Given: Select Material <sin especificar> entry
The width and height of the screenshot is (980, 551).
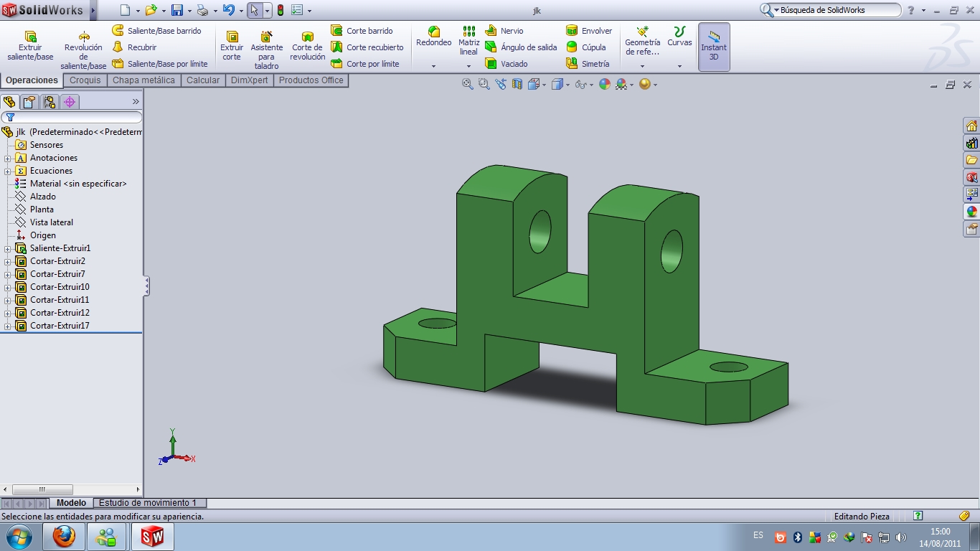Looking at the screenshot, I should pos(71,184).
